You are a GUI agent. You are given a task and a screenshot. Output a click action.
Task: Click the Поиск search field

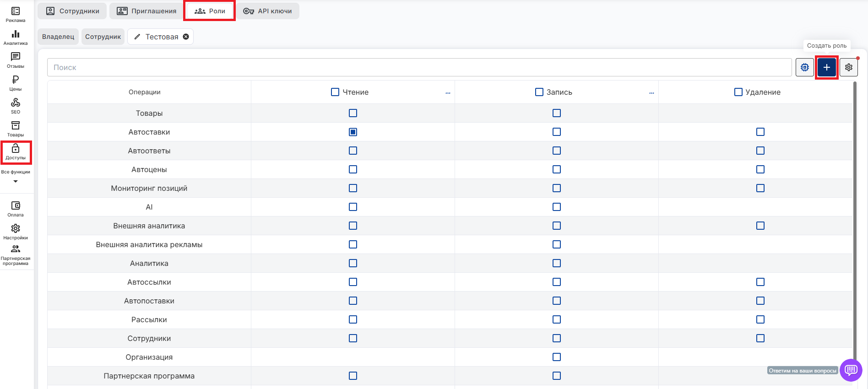point(419,67)
